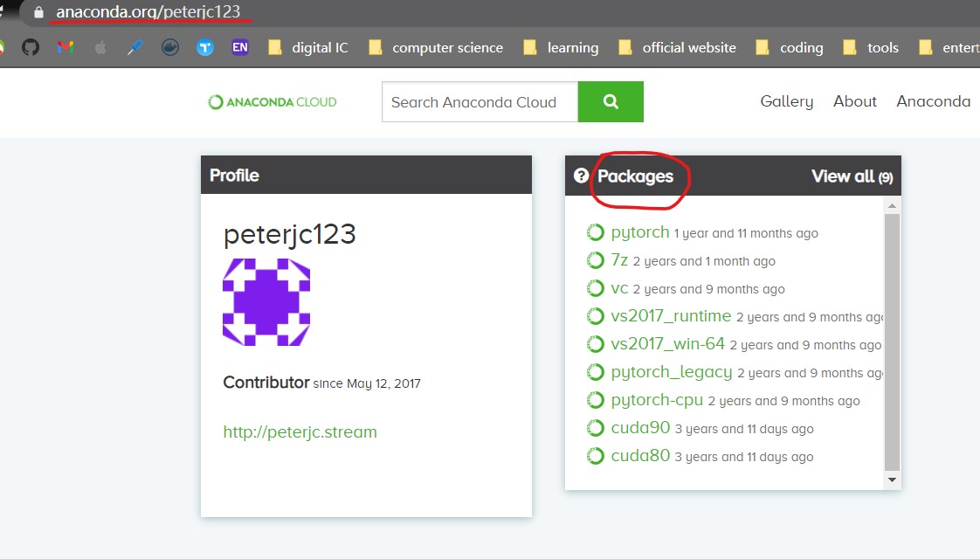Open the Gmail bookmark icon

[65, 47]
